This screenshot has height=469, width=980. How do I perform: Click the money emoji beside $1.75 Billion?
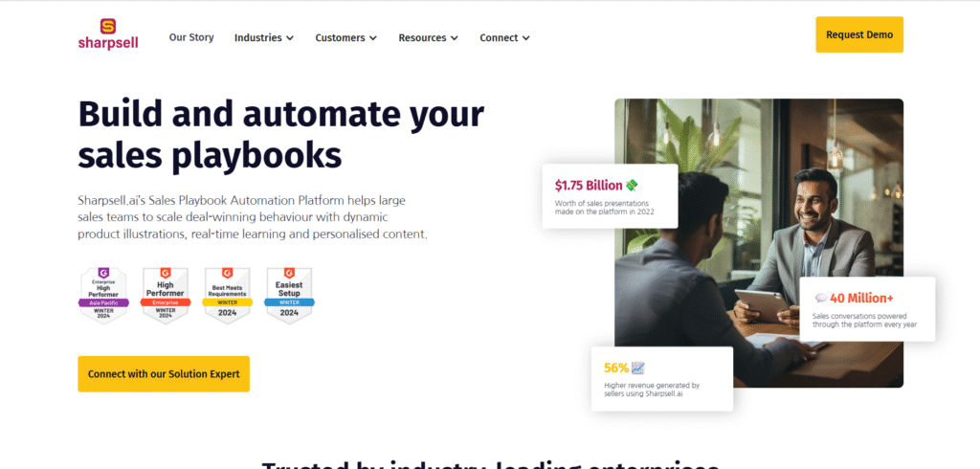[x=632, y=185]
